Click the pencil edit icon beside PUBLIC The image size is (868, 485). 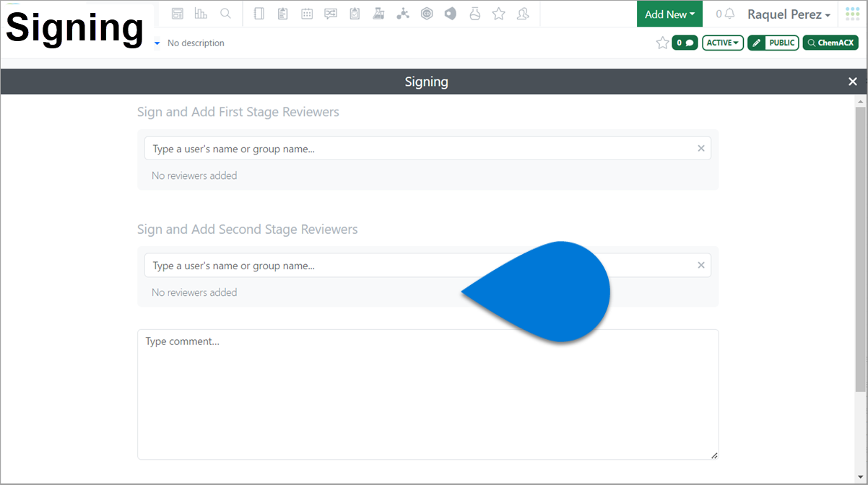(x=757, y=43)
